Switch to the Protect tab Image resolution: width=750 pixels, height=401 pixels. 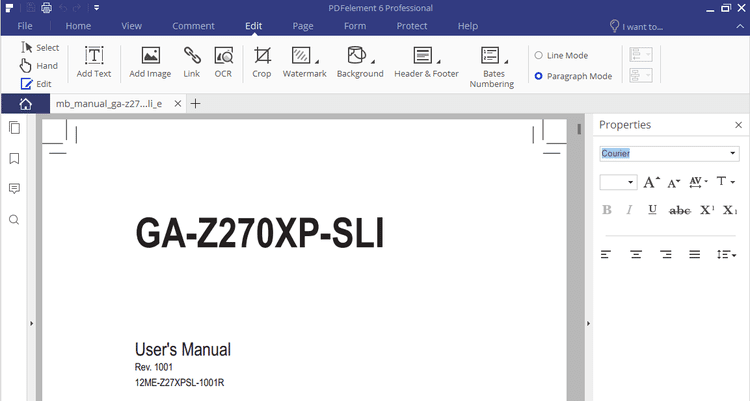pos(412,26)
